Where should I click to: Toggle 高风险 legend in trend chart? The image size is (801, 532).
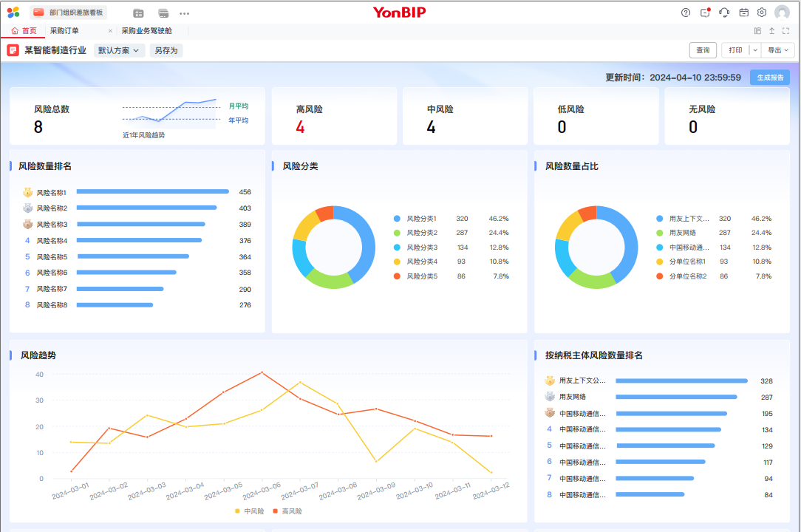pos(287,511)
